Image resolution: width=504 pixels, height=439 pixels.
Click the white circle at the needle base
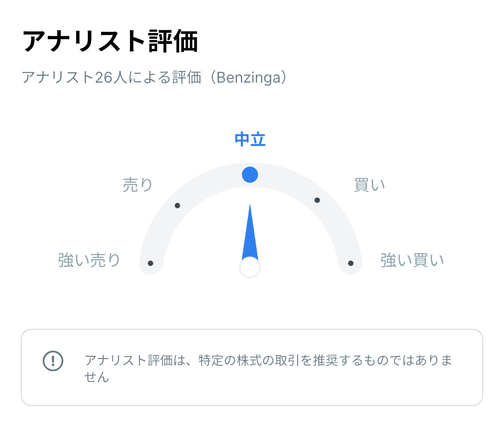pos(251,267)
